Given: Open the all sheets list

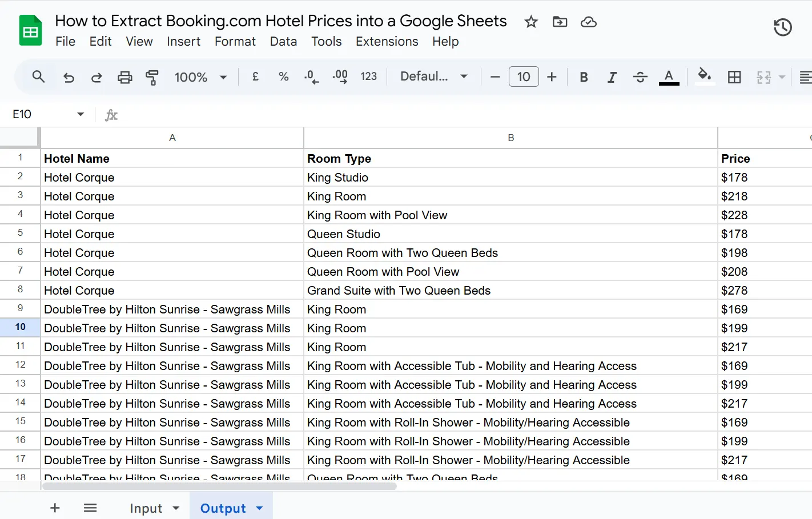Looking at the screenshot, I should click(90, 508).
